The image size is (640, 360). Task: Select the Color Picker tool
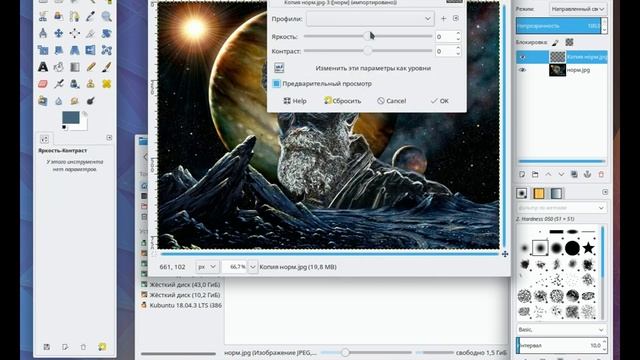[x=91, y=16]
